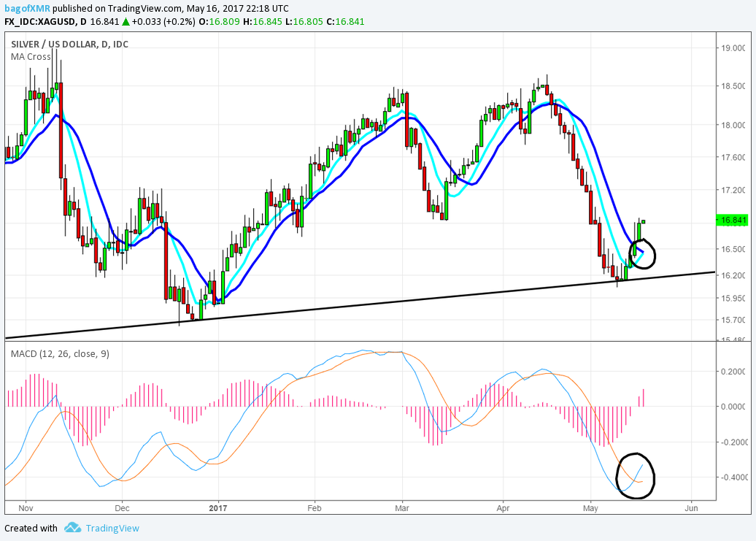Click the Apr label on time axis
Screen dimensions: 756x541
tap(503, 508)
